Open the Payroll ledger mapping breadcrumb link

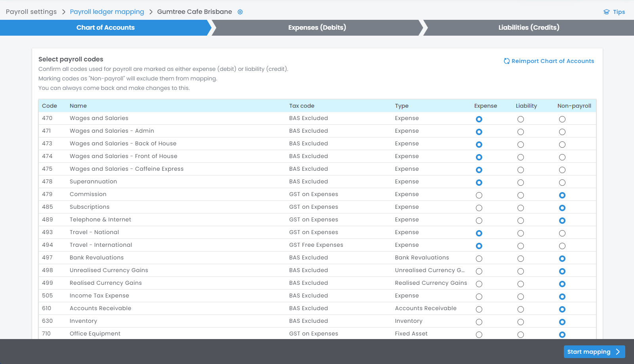point(107,12)
